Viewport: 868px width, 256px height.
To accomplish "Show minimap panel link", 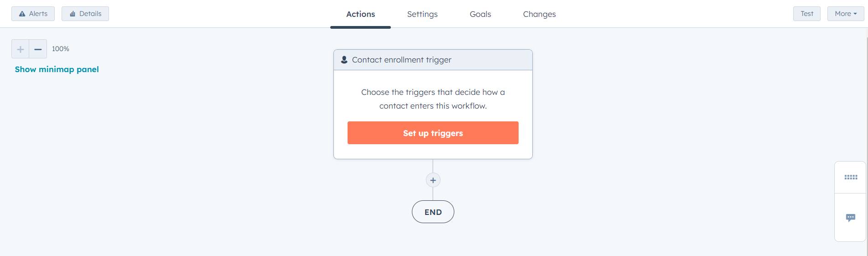I will 57,69.
